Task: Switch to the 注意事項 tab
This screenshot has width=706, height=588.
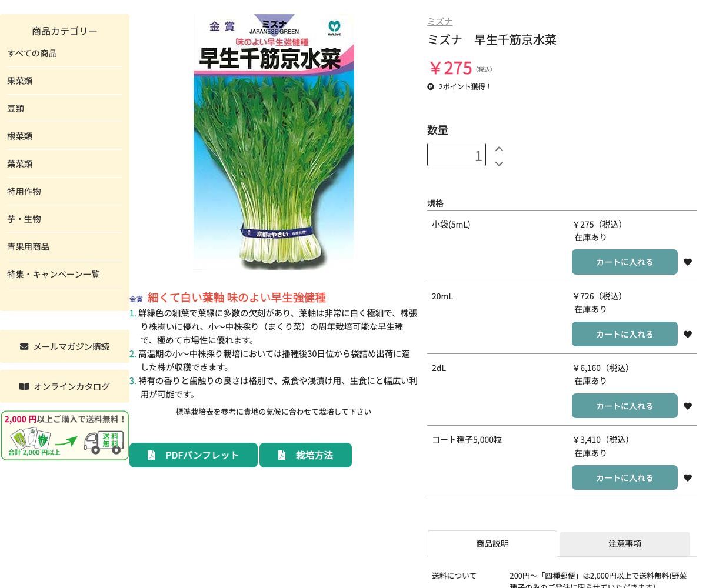Action: point(624,543)
